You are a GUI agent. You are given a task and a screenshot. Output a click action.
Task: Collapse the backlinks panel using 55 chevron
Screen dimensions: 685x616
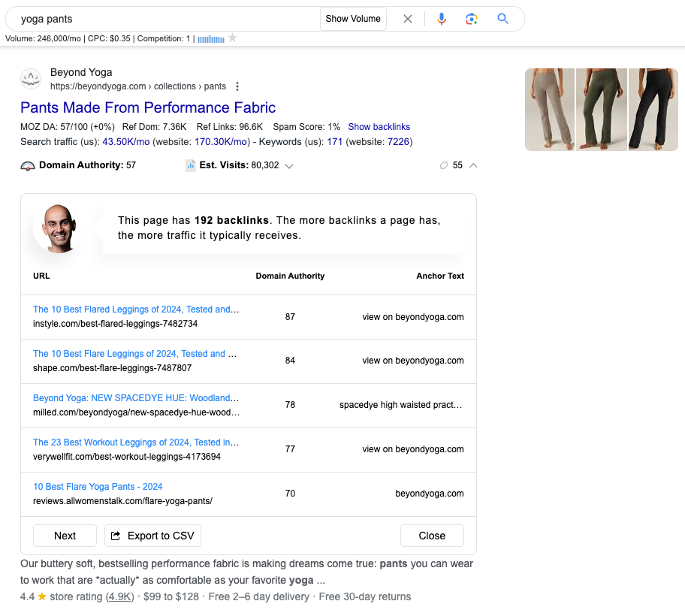pos(473,165)
